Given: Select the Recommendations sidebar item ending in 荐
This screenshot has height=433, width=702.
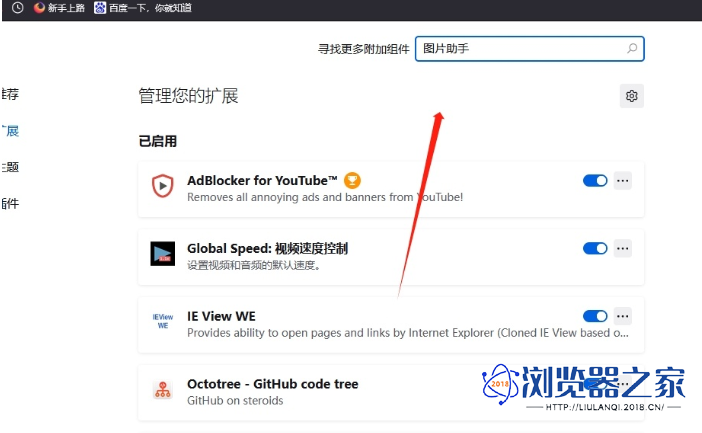Looking at the screenshot, I should [x=10, y=94].
